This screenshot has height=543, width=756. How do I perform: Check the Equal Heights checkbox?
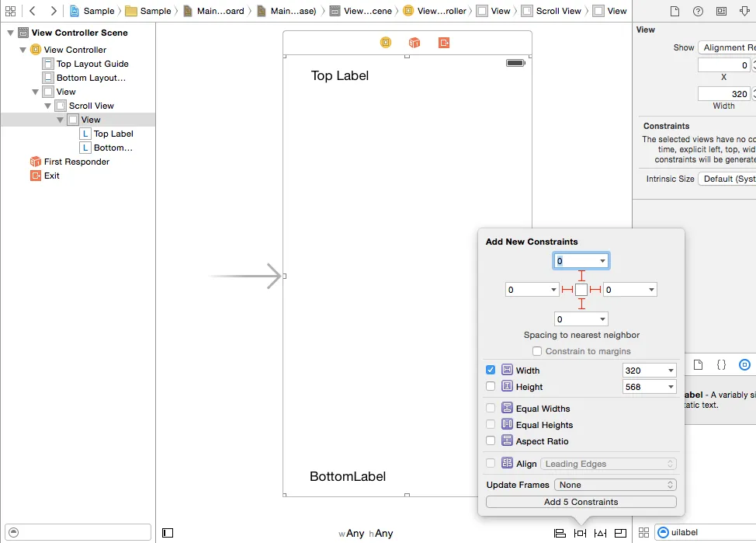click(x=491, y=424)
